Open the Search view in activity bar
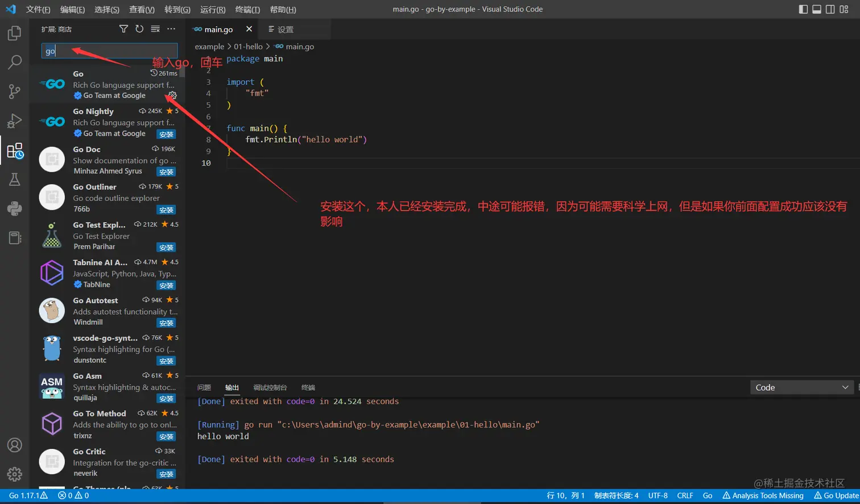The width and height of the screenshot is (860, 504). 15,62
